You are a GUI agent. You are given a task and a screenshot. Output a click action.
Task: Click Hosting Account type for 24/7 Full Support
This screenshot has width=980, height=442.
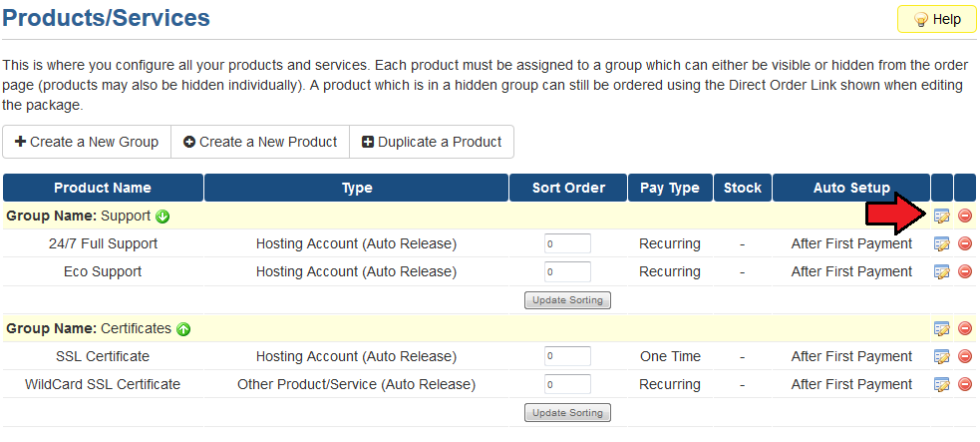(356, 243)
